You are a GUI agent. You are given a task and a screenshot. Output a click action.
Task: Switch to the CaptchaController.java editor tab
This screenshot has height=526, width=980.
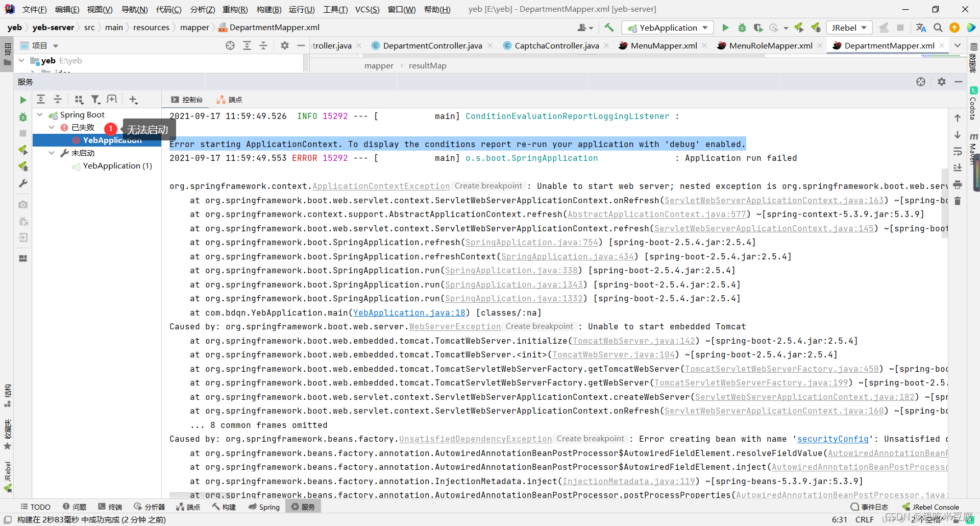tap(556, 45)
